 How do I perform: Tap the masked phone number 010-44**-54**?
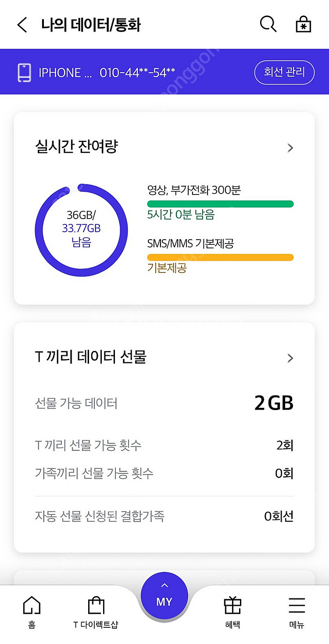[x=137, y=72]
